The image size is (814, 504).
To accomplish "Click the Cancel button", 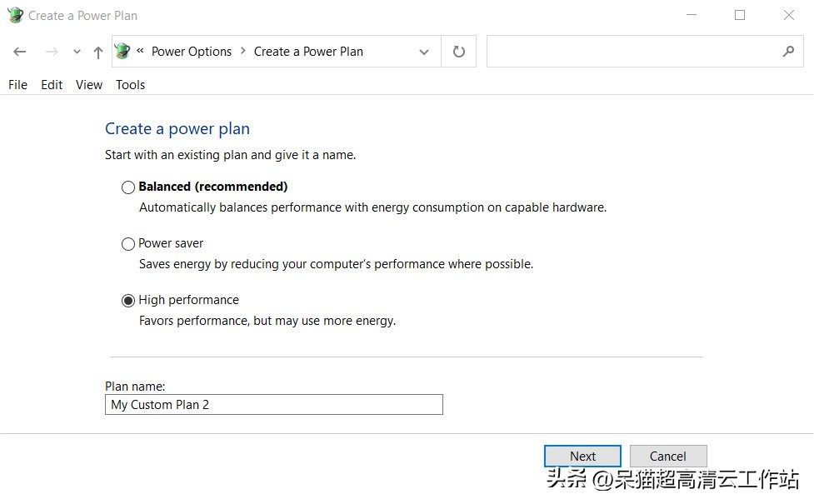I will click(667, 456).
